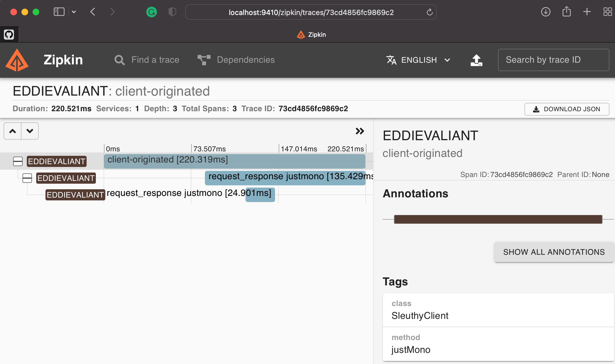Move to next span with down chevron

pyautogui.click(x=30, y=131)
